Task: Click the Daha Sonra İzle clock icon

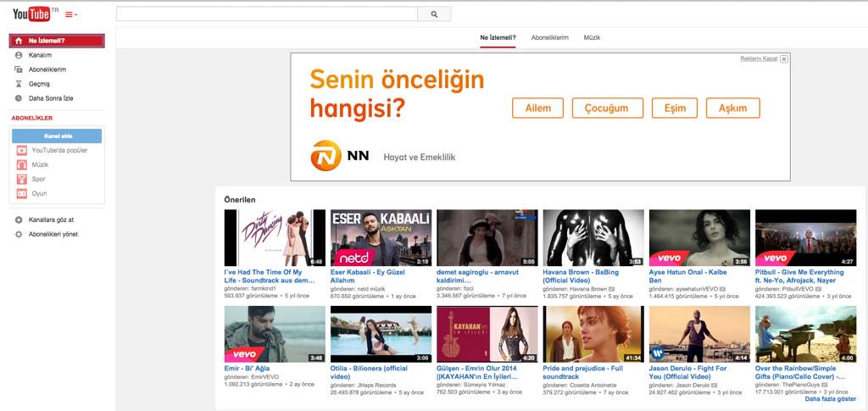Action: pyautogui.click(x=19, y=98)
